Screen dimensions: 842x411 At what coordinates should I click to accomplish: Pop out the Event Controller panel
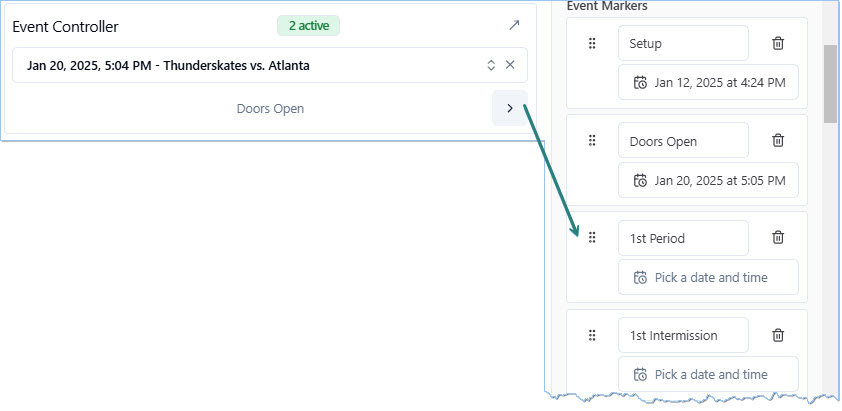(x=514, y=26)
